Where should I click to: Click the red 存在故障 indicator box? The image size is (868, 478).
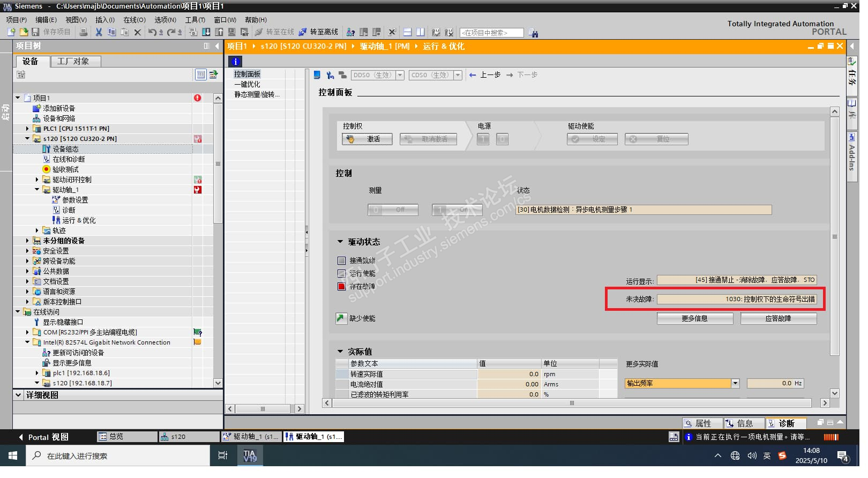pos(341,286)
